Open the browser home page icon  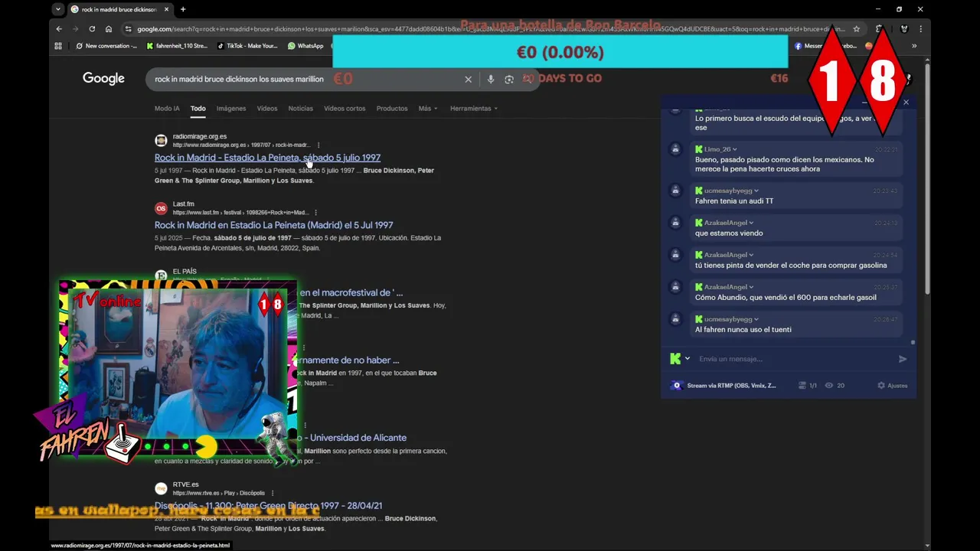click(x=109, y=29)
